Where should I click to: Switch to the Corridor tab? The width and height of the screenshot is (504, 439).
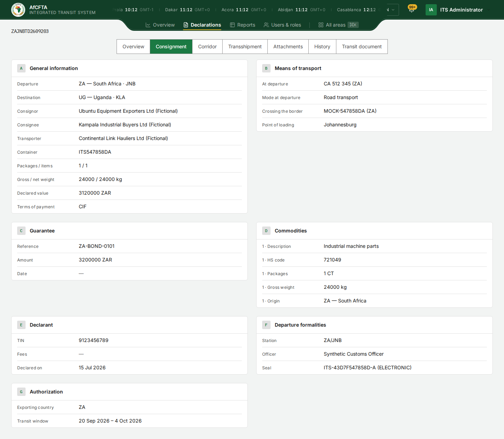click(x=207, y=47)
